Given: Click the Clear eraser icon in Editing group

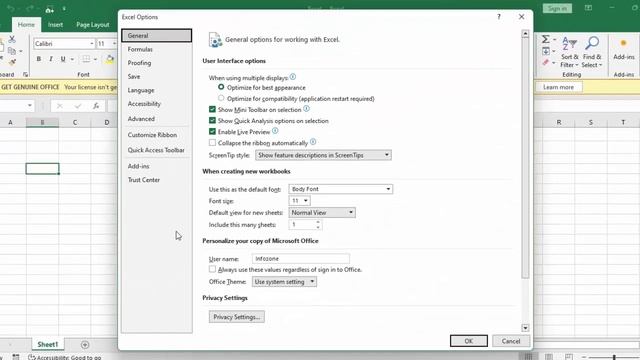Looking at the screenshot, I should click(546, 62).
